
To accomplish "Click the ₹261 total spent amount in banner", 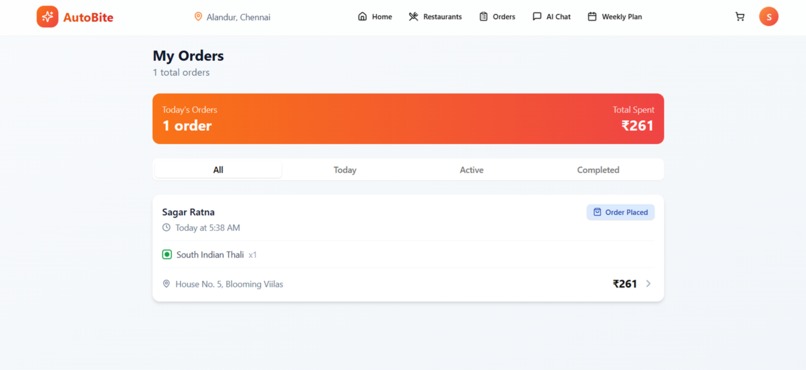I will (637, 125).
